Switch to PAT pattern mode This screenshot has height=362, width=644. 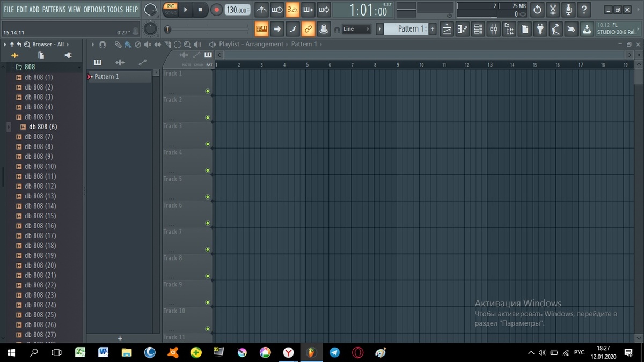(171, 6)
